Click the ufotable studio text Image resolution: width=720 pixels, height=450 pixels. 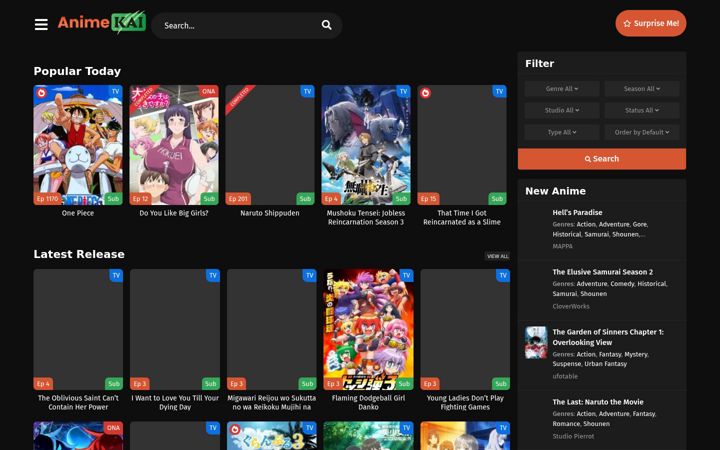pyautogui.click(x=565, y=376)
